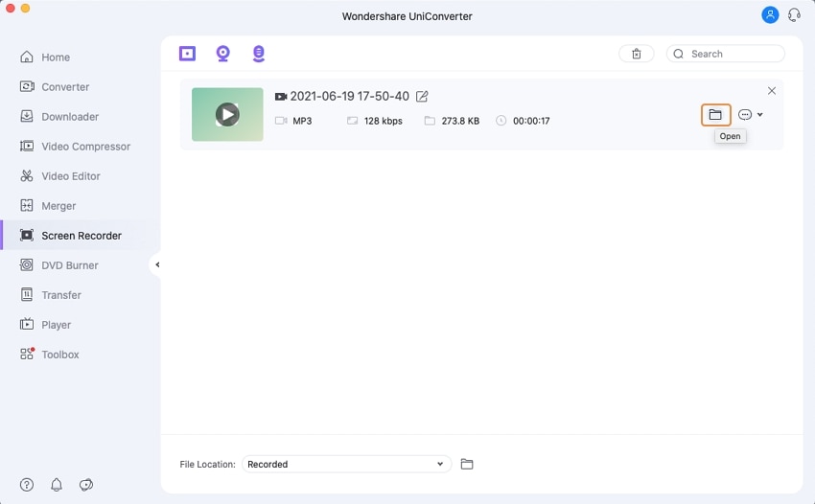Select the screen recorder mode icon
815x504 pixels.
(187, 54)
